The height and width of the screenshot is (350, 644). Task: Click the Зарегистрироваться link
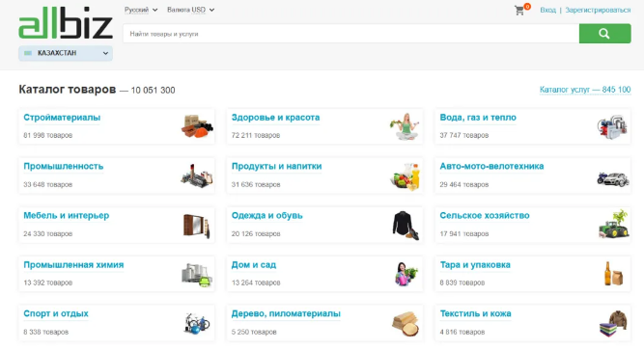point(598,11)
